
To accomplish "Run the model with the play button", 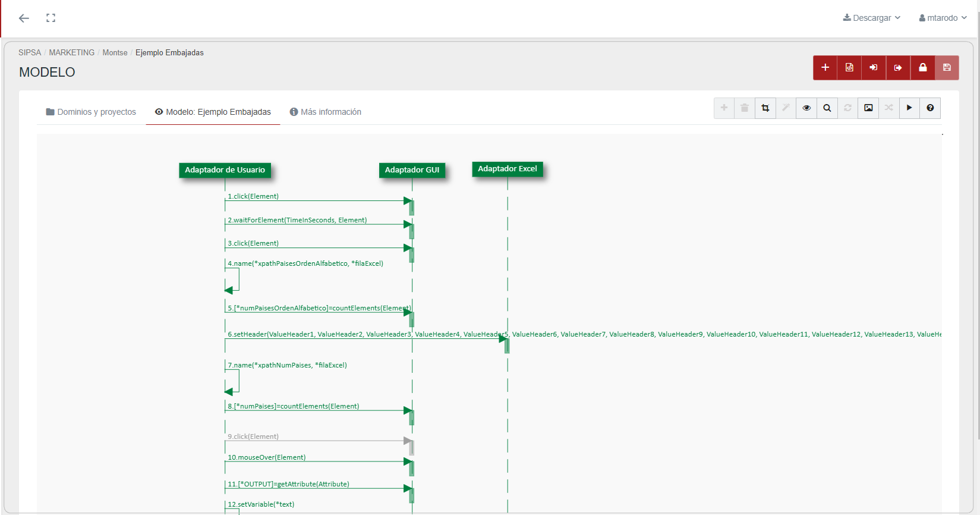I will (x=909, y=108).
